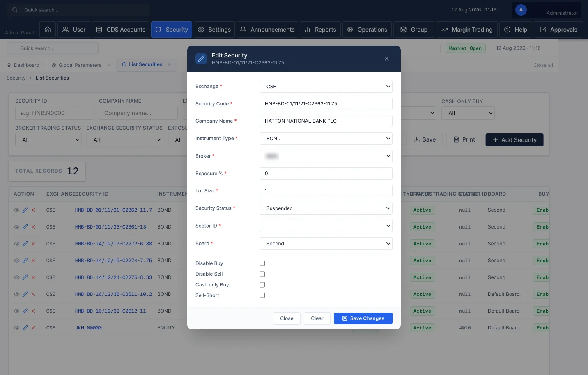Click the eye icon for the JKH.N0000 row
This screenshot has width=588, height=375.
click(x=17, y=328)
